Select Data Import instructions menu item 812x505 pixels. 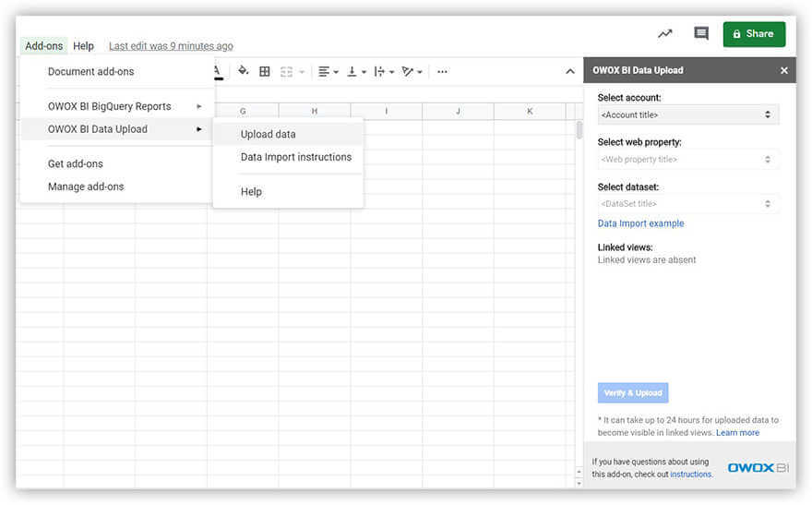[x=296, y=157]
